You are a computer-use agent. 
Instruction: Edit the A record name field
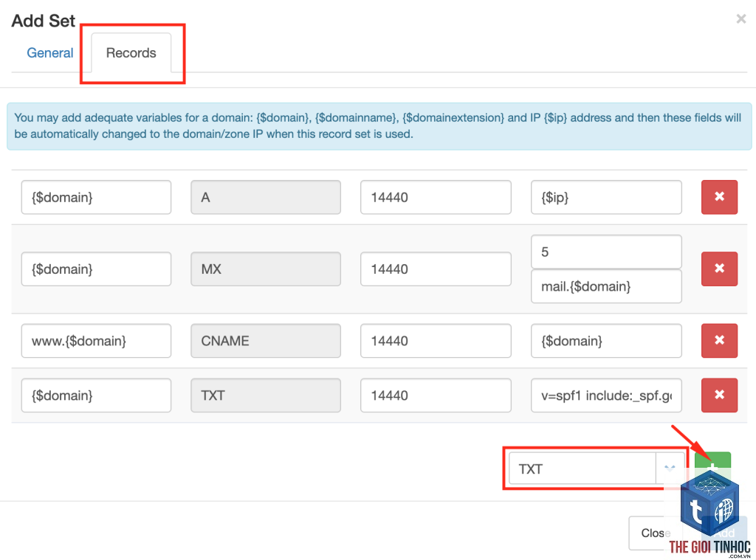(96, 197)
